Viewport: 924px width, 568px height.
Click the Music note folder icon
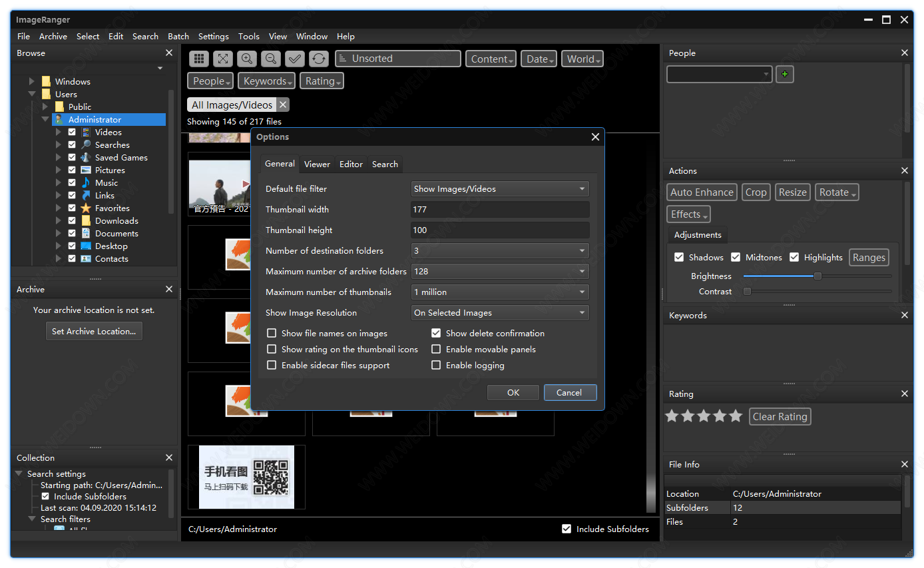pyautogui.click(x=86, y=183)
